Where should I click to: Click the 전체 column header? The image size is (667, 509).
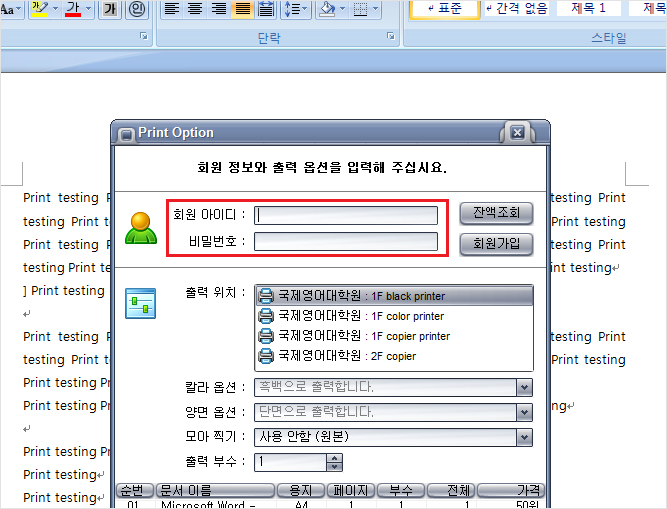point(451,490)
